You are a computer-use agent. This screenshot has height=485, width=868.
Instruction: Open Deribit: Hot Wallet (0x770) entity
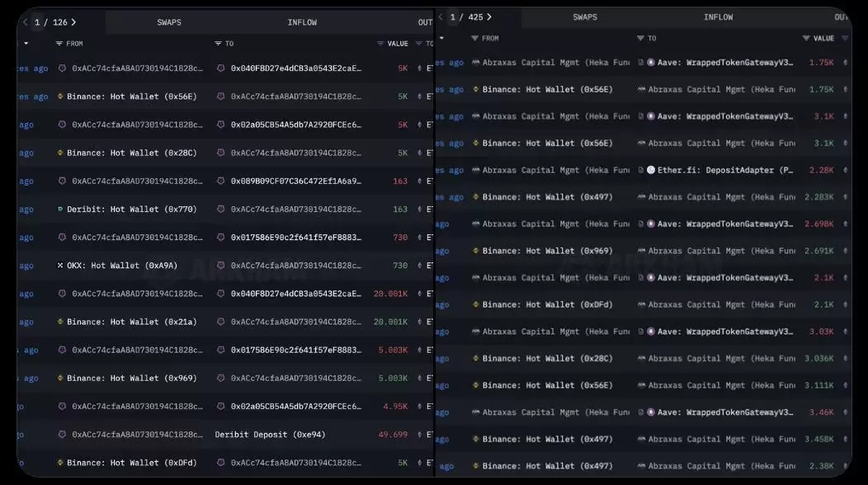click(x=132, y=210)
